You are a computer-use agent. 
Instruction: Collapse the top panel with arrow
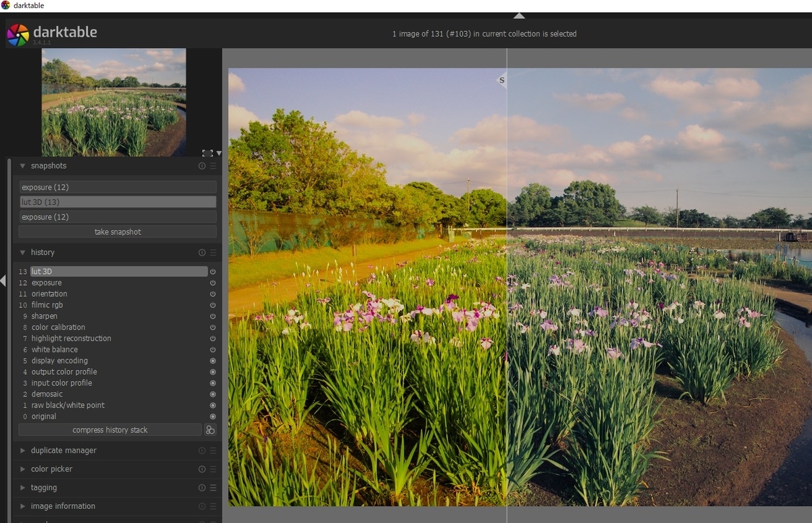(x=519, y=16)
